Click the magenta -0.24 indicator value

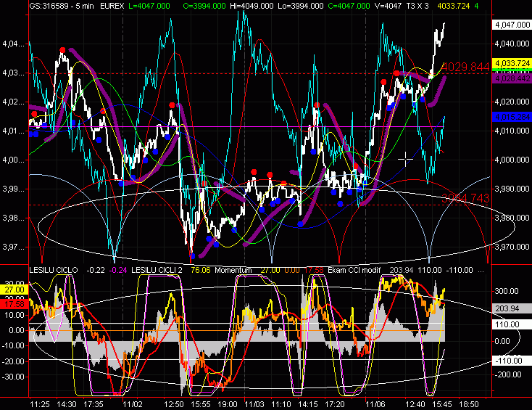(118, 270)
